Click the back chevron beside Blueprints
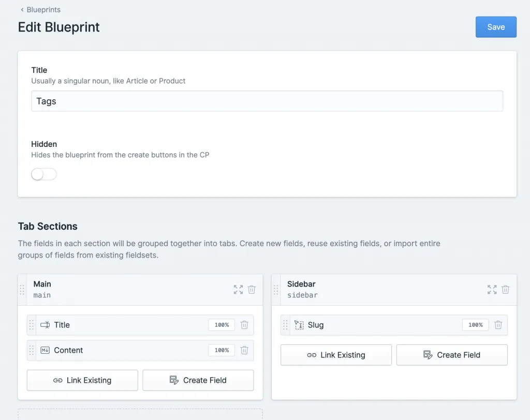Screen dimensions: 530x420 22,10
